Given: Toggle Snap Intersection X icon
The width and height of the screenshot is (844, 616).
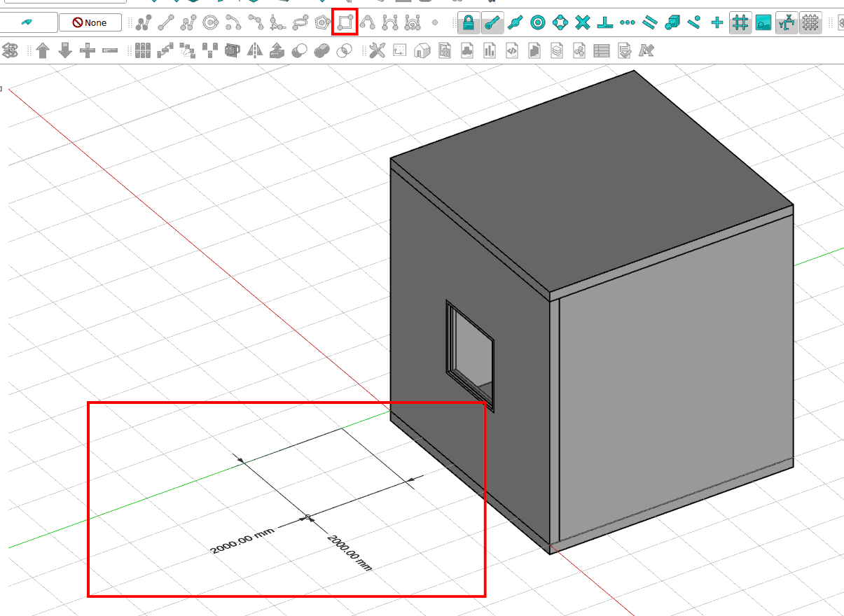Looking at the screenshot, I should pyautogui.click(x=583, y=22).
